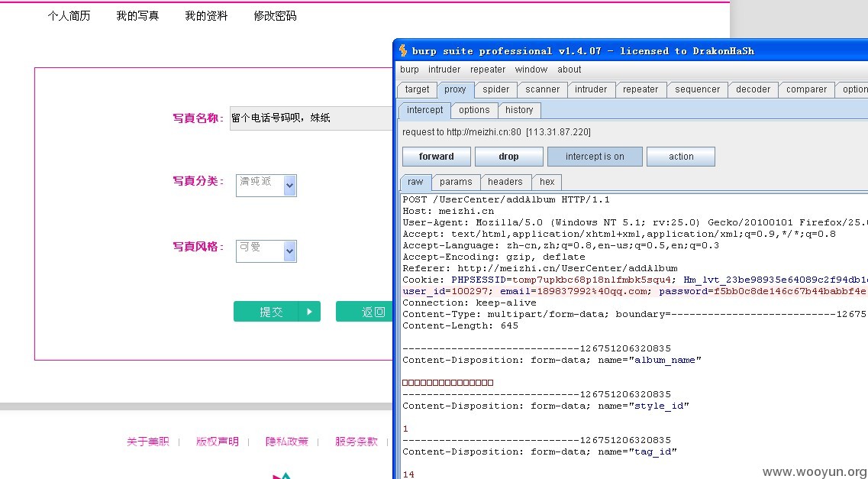
Task: Click the album_name form-data line
Action: (x=552, y=360)
